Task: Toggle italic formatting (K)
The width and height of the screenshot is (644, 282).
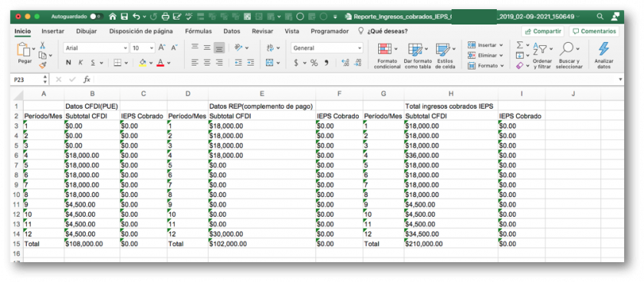Action: pos(80,63)
